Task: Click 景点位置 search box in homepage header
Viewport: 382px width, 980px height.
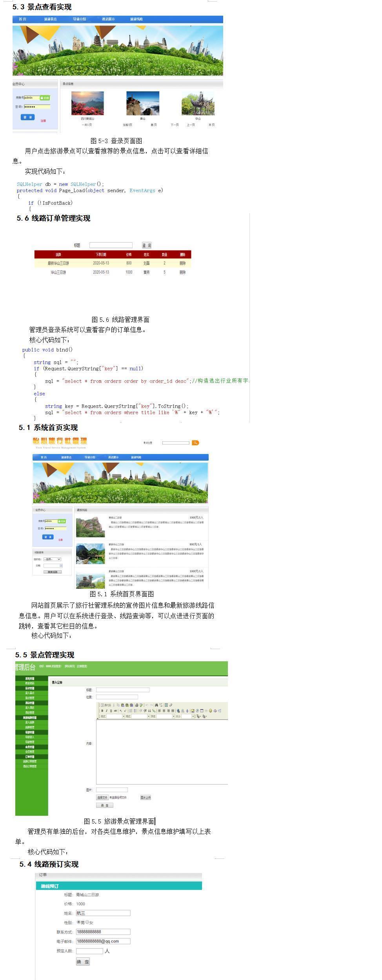Action: click(x=176, y=443)
